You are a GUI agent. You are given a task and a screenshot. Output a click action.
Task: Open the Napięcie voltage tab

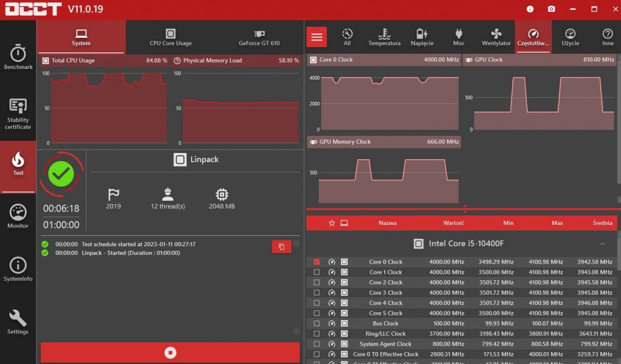tap(422, 37)
